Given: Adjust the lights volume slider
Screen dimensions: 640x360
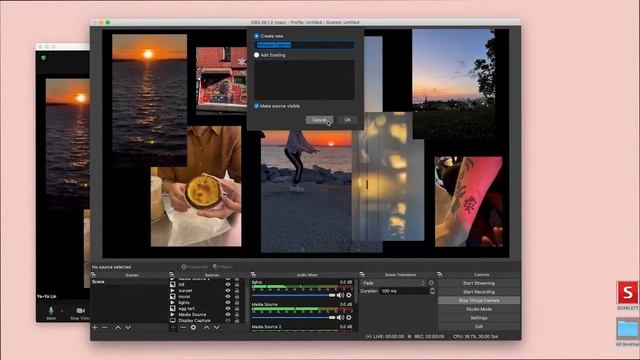Looking at the screenshot, I should [293, 295].
